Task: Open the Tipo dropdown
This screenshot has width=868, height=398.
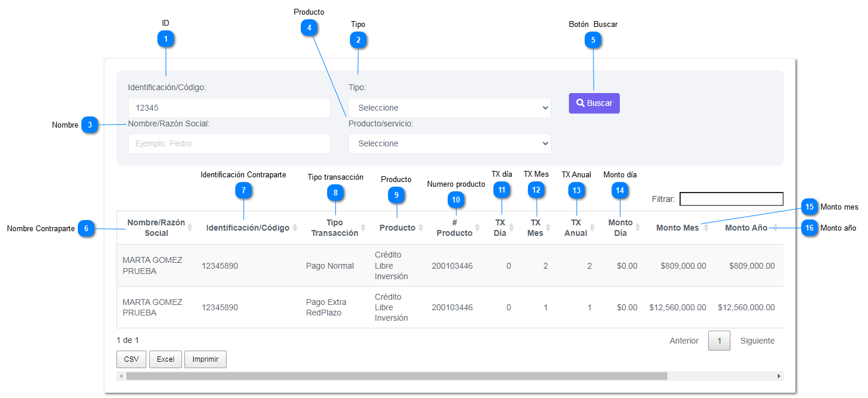Action: (x=450, y=108)
